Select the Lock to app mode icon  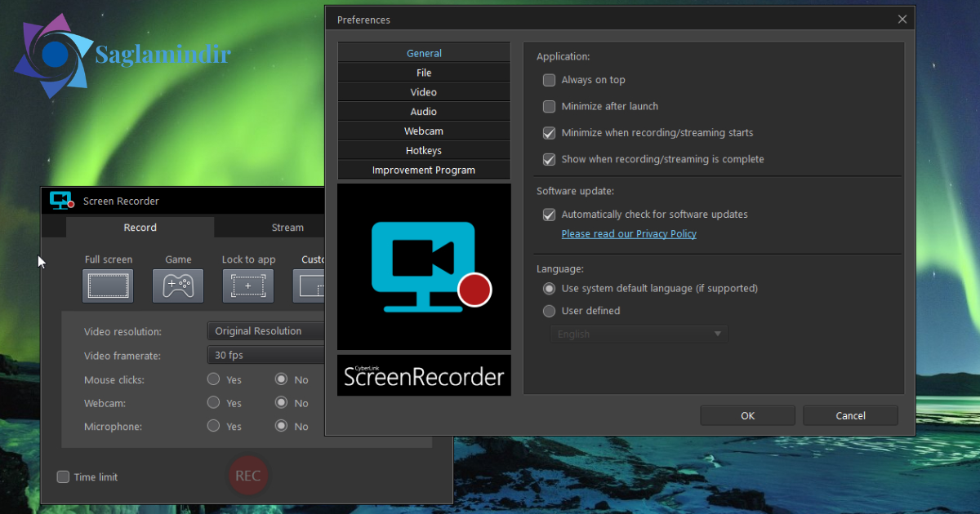pyautogui.click(x=248, y=286)
